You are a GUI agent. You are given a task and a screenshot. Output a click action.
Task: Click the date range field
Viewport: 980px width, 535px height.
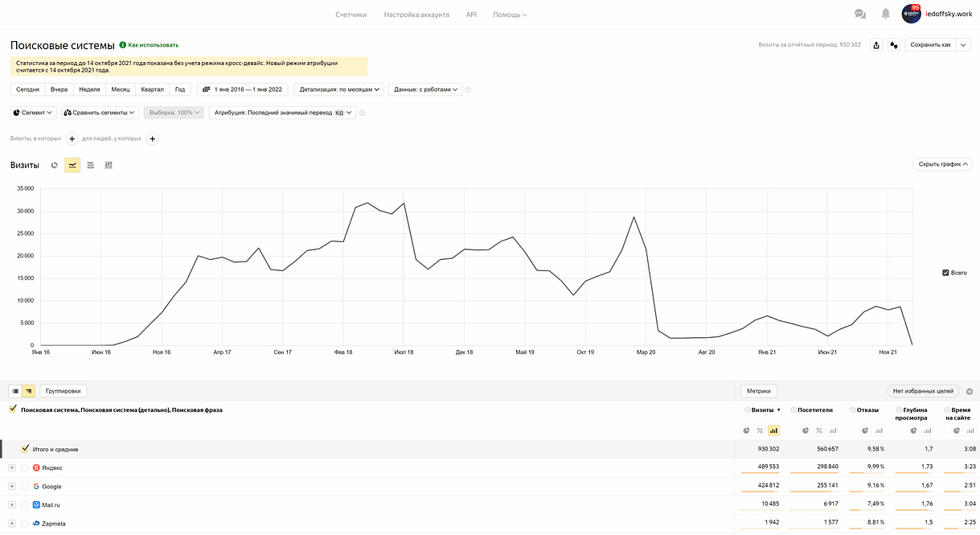244,89
